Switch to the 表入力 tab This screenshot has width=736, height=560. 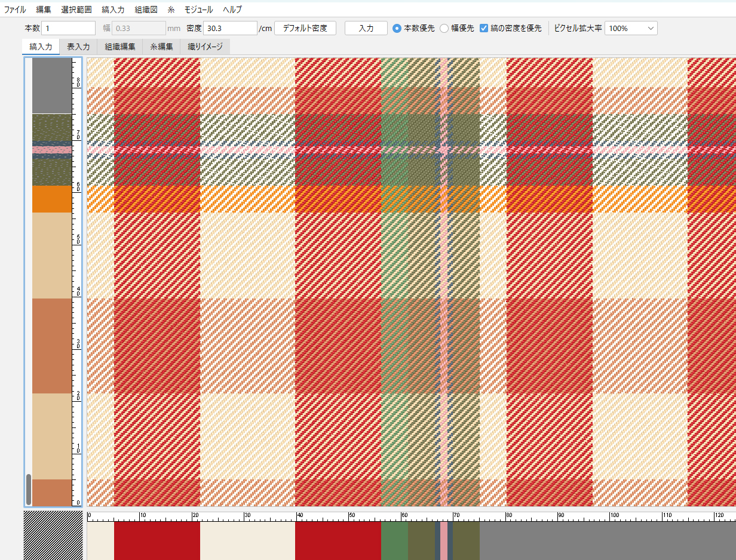click(x=78, y=47)
